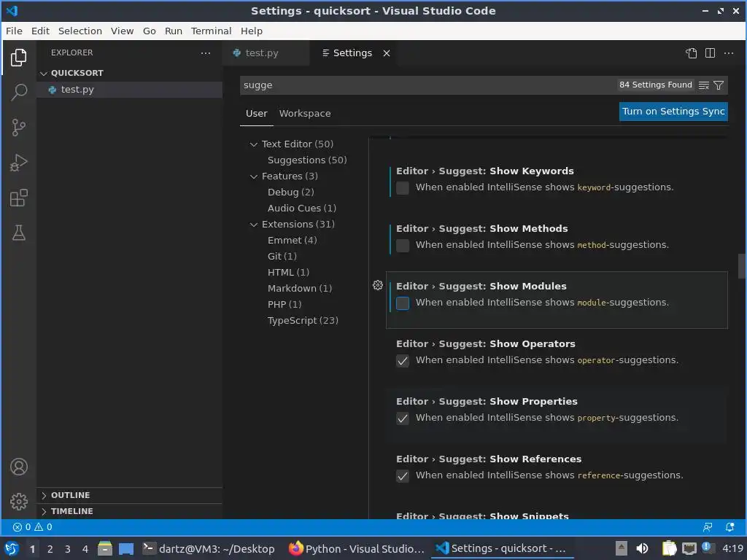This screenshot has width=747, height=560.
Task: Open Python - Visual Studio Firefox taskbar window
Action: [x=356, y=548]
